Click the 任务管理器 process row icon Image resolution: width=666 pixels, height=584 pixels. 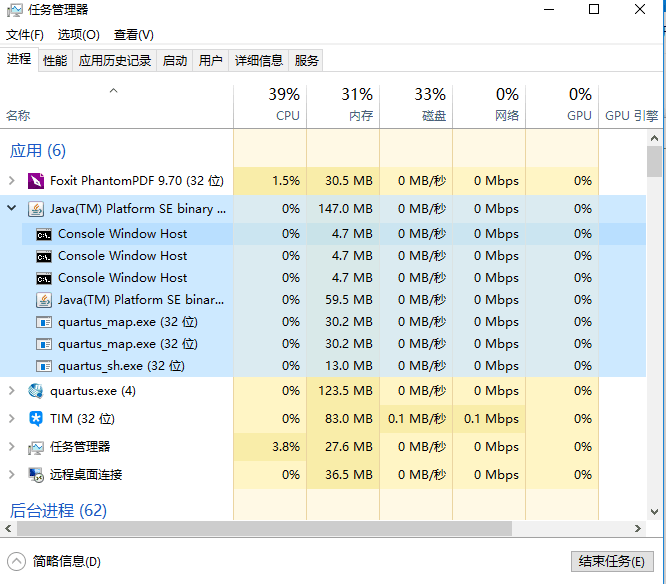[x=36, y=447]
